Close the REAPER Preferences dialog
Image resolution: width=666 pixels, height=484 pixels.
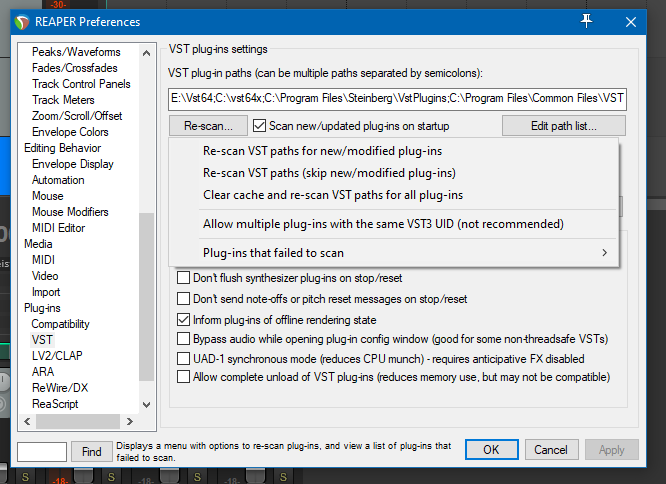[630, 21]
